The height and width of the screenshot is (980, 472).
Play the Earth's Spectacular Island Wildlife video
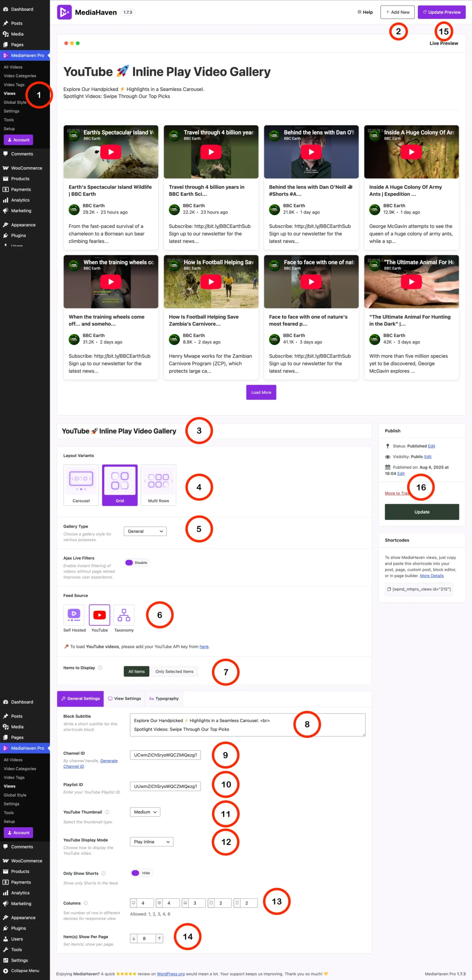111,152
